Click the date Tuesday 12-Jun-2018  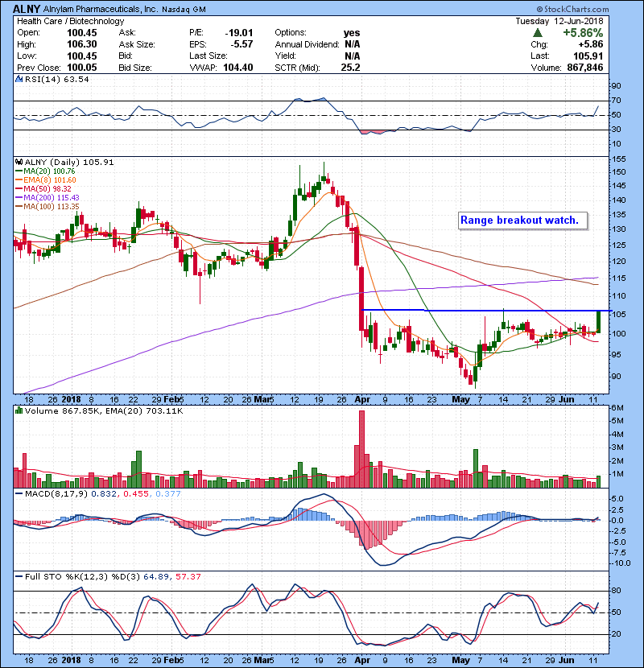[559, 21]
